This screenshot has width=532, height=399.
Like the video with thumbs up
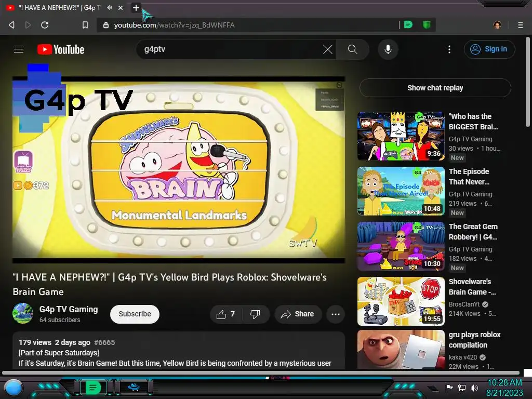coord(226,314)
